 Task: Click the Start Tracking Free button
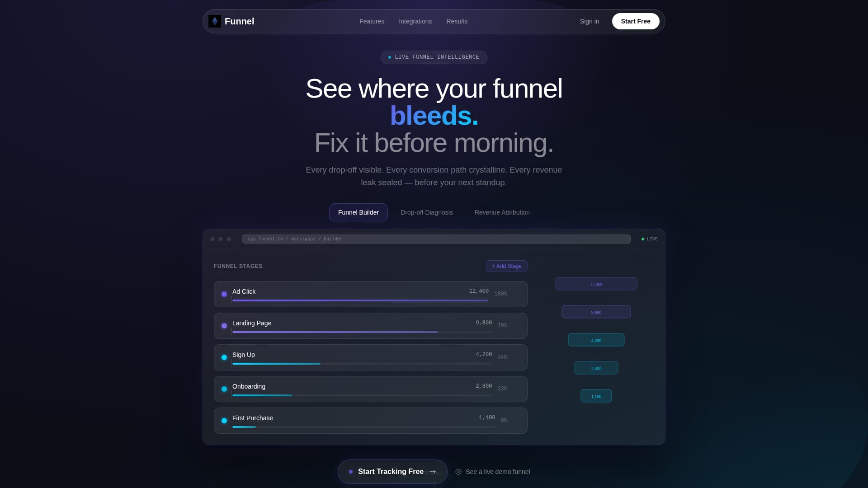[392, 472]
